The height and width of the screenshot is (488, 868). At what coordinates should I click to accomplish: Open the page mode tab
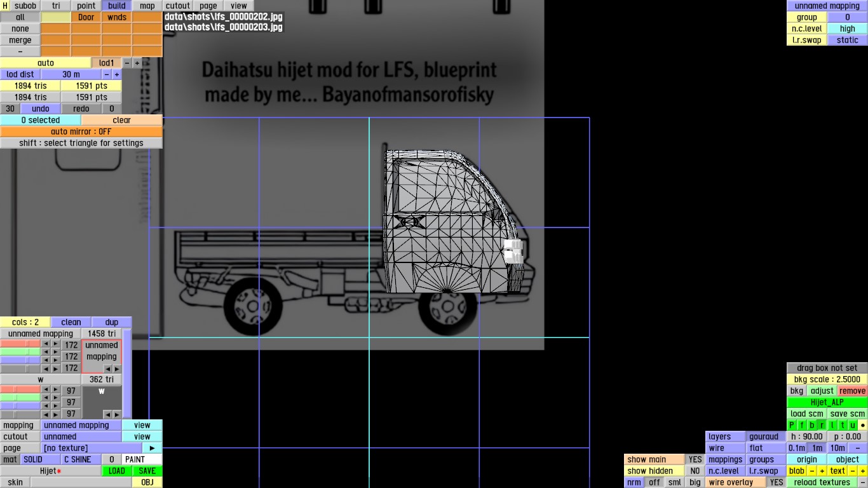208,6
